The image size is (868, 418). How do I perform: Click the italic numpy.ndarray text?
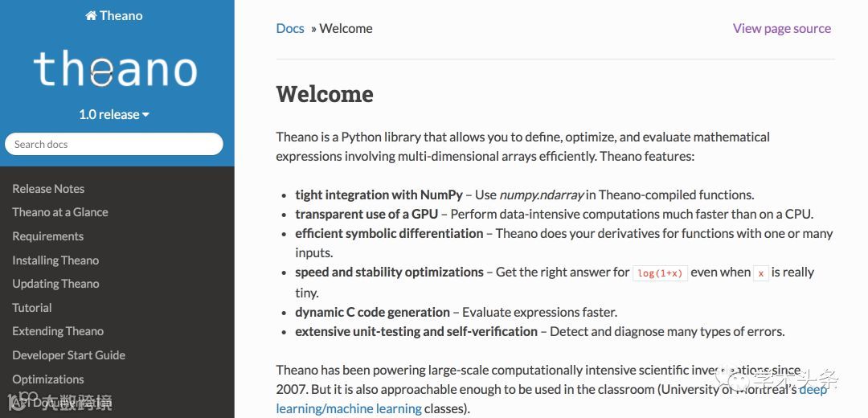click(542, 195)
